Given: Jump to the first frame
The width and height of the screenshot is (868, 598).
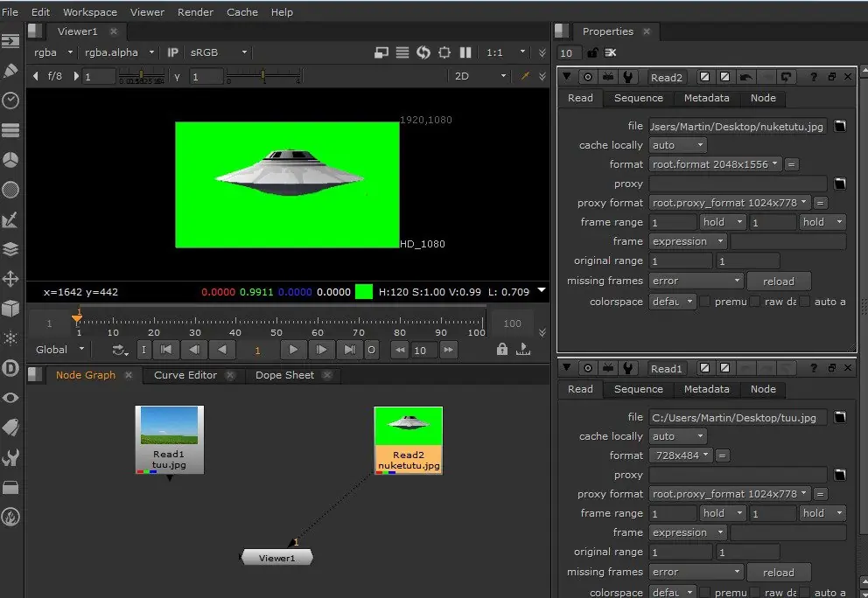Looking at the screenshot, I should click(165, 350).
